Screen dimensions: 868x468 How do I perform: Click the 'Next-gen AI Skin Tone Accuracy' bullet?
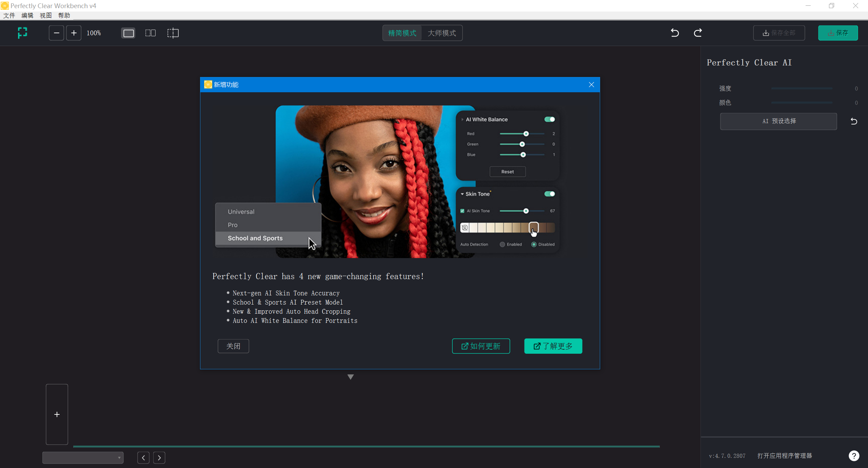(x=286, y=293)
